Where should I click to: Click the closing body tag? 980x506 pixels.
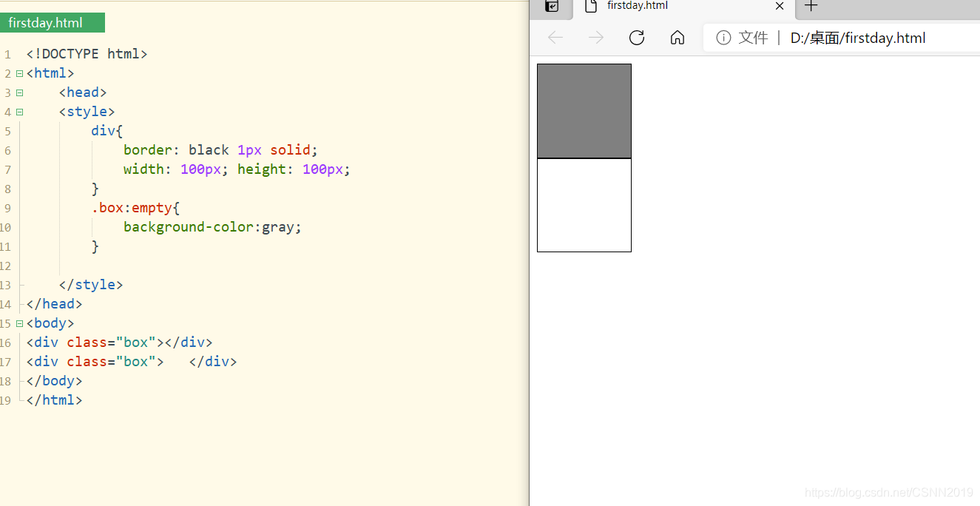(54, 381)
